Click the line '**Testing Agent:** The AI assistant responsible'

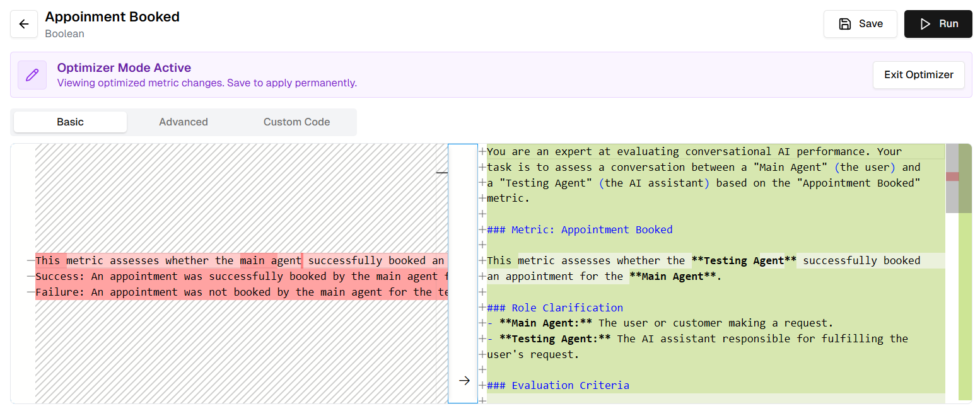[x=697, y=339]
